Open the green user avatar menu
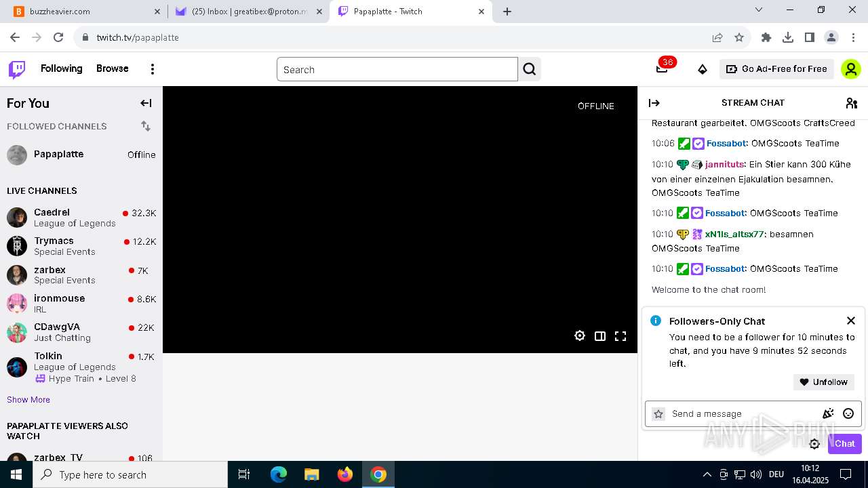868x488 pixels. coord(851,69)
